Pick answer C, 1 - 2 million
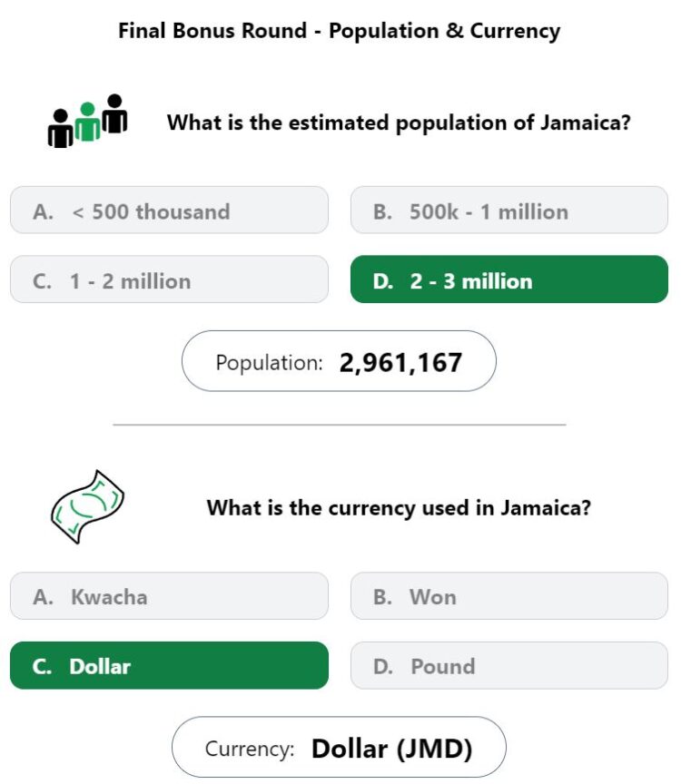 coord(169,279)
